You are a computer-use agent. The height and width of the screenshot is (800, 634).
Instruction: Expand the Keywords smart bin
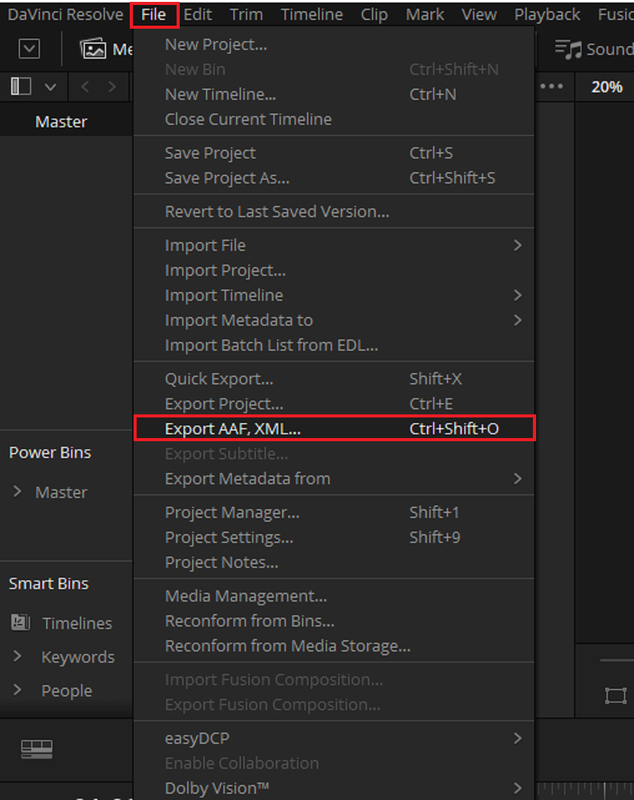coord(17,656)
